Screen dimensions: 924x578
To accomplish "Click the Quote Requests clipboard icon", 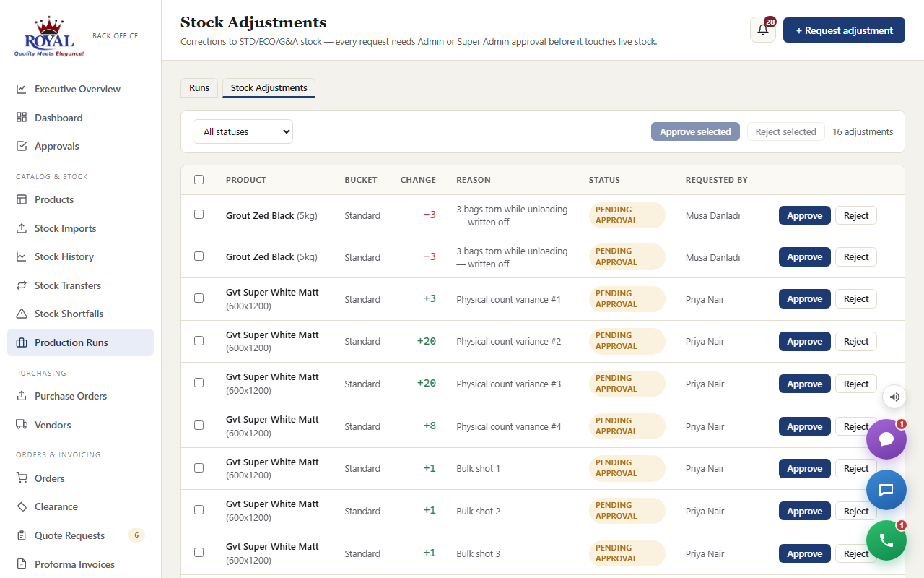I will tap(22, 535).
